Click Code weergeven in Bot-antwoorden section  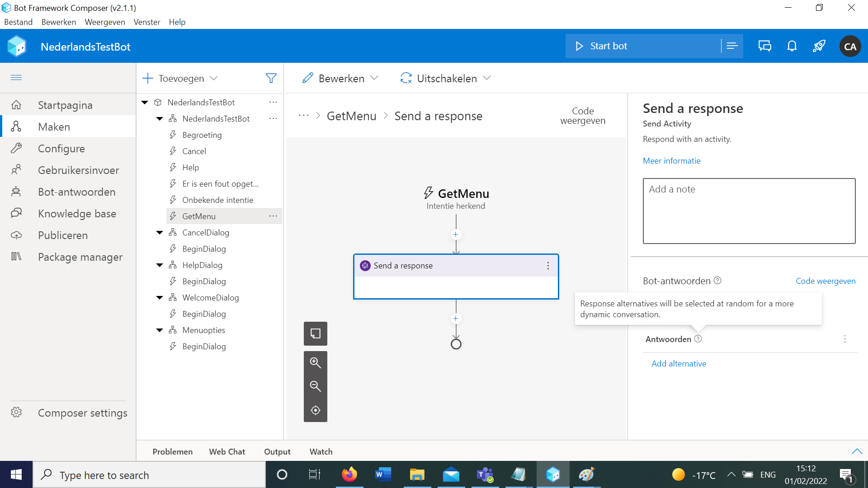(x=826, y=281)
